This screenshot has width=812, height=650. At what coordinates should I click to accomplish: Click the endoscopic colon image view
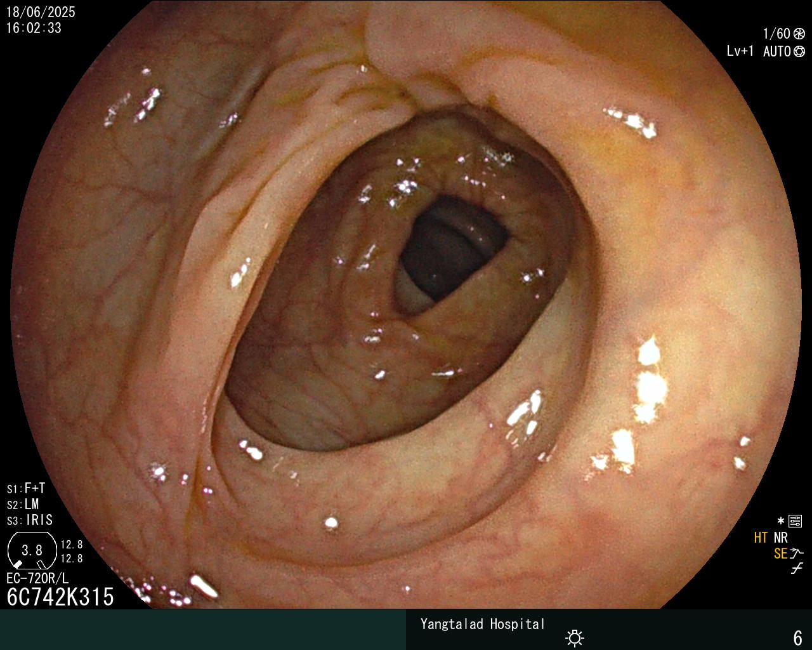tap(406, 305)
